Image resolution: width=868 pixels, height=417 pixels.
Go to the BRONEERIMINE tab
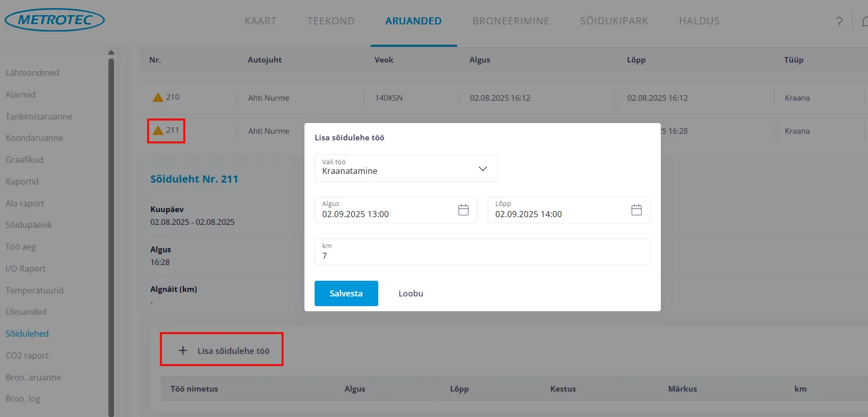(511, 21)
